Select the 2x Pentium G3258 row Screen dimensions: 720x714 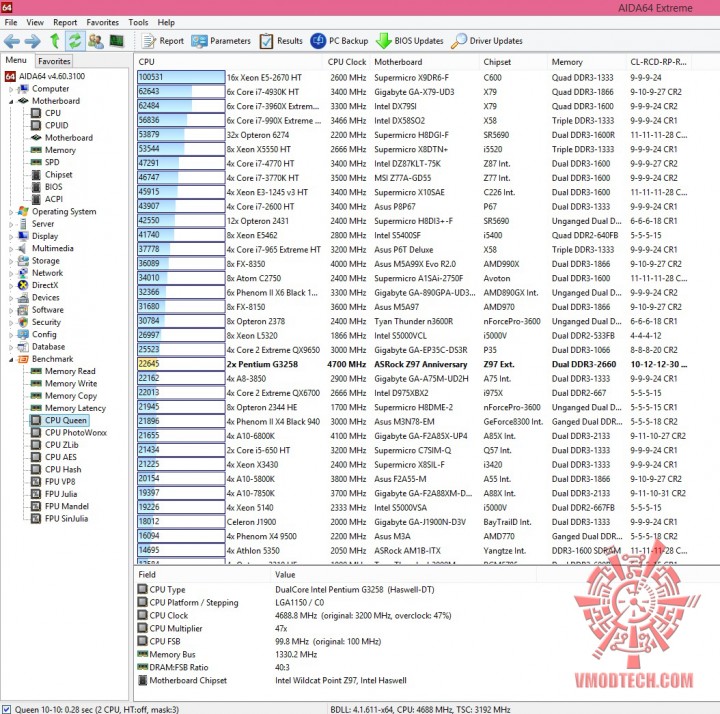(x=413, y=364)
